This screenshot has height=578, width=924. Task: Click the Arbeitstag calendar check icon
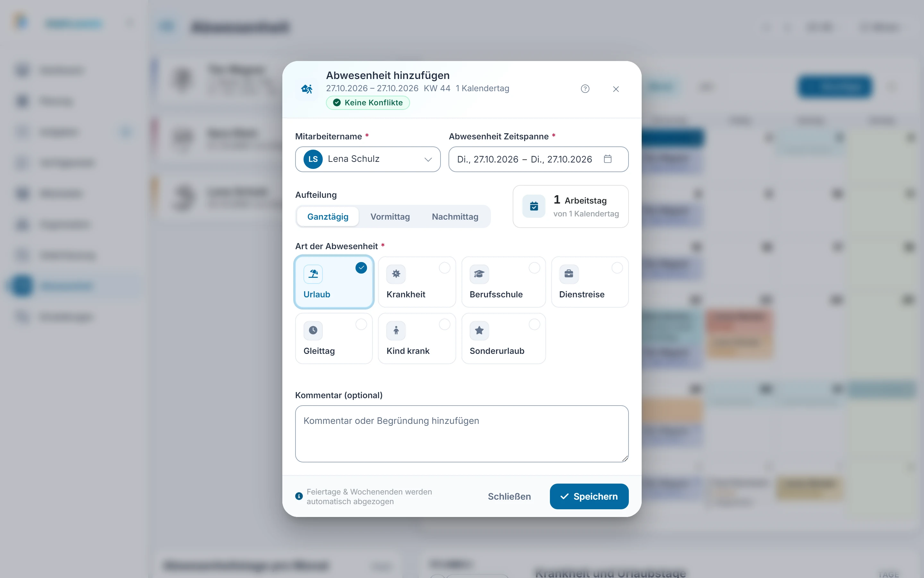tap(534, 206)
